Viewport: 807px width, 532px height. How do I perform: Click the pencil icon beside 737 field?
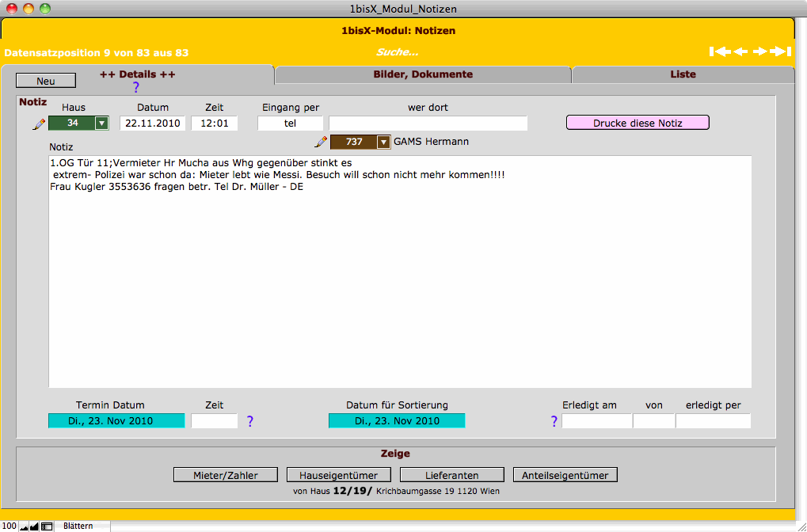[321, 142]
